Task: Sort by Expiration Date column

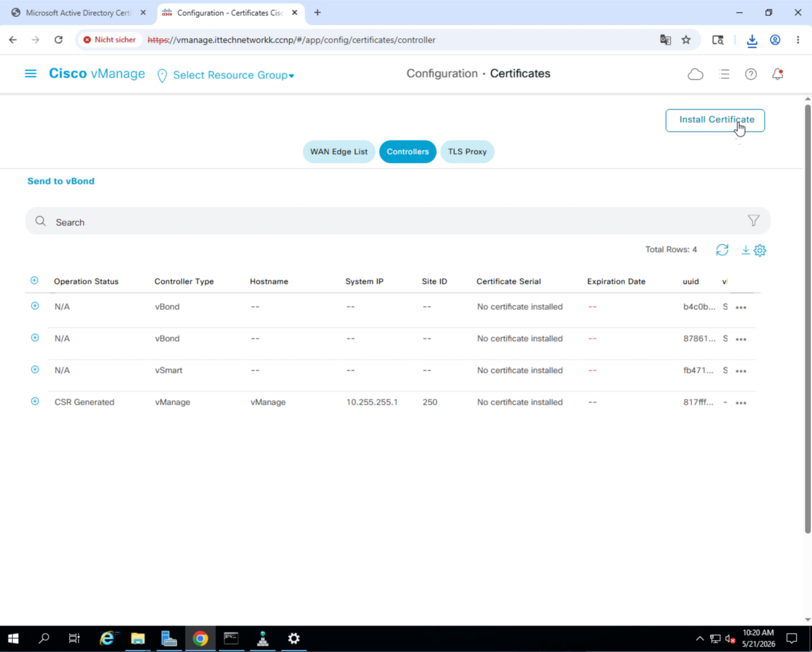Action: (616, 281)
